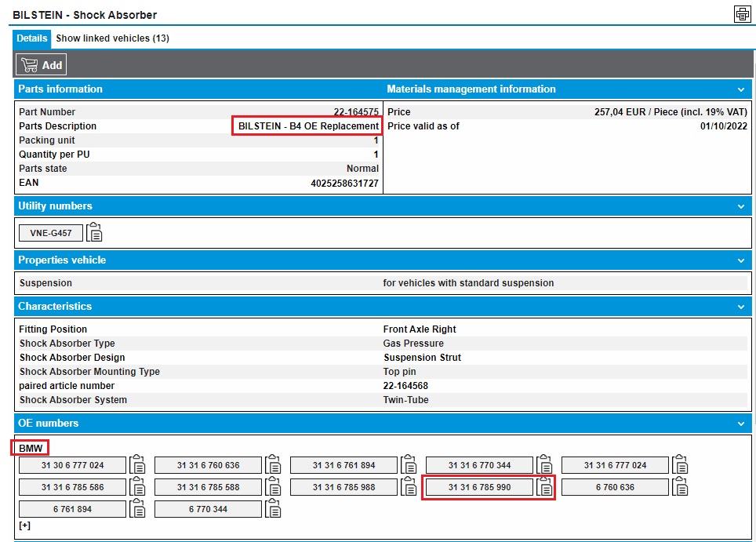756x542 pixels.
Task: Click the print icon in the header
Action: (742, 14)
